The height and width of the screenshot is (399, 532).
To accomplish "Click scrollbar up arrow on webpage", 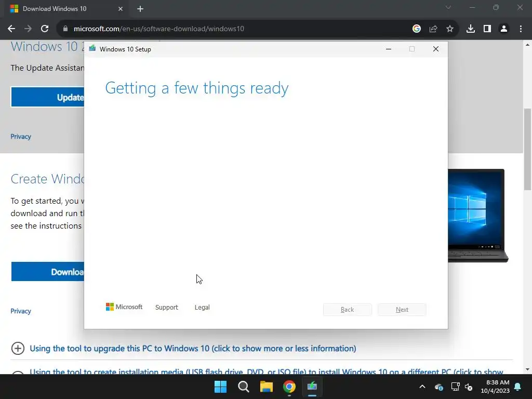I will 527,45.
